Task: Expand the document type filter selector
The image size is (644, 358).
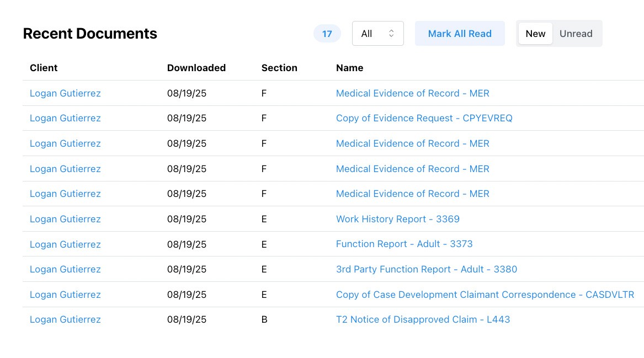Action: pyautogui.click(x=377, y=33)
